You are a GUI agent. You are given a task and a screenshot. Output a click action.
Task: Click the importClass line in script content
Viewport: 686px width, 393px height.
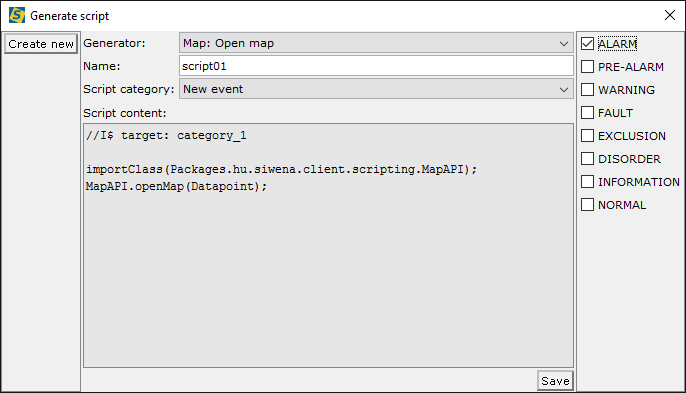[281, 169]
